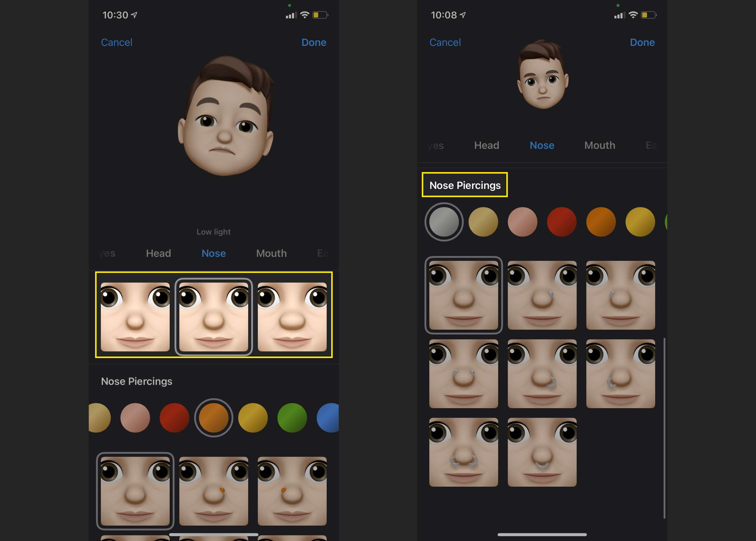Screen dimensions: 756x541
Task: Select silver left-nostril stud in right screen
Action: [620, 295]
